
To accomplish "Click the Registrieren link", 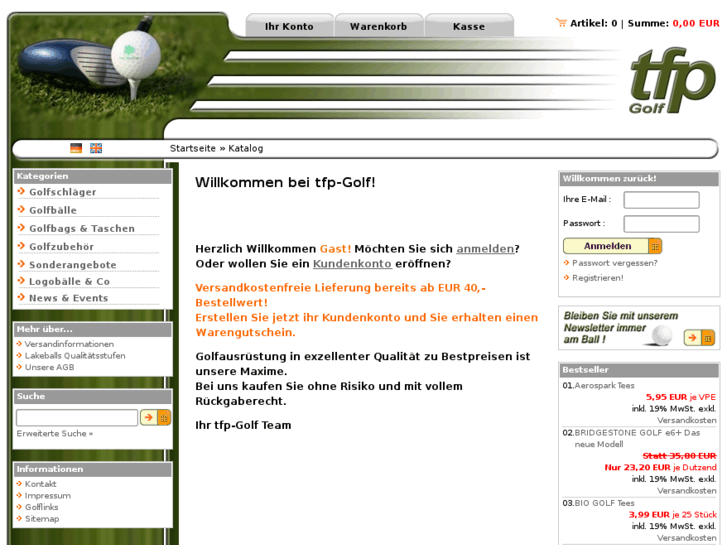I will (x=598, y=278).
